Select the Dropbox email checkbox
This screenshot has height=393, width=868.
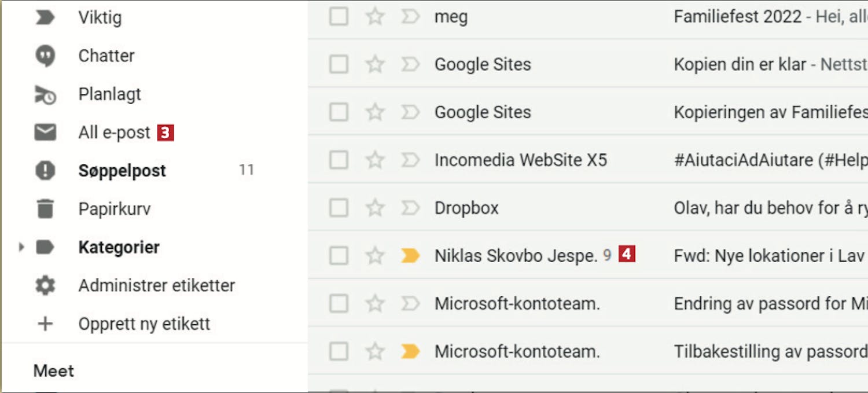(x=339, y=208)
